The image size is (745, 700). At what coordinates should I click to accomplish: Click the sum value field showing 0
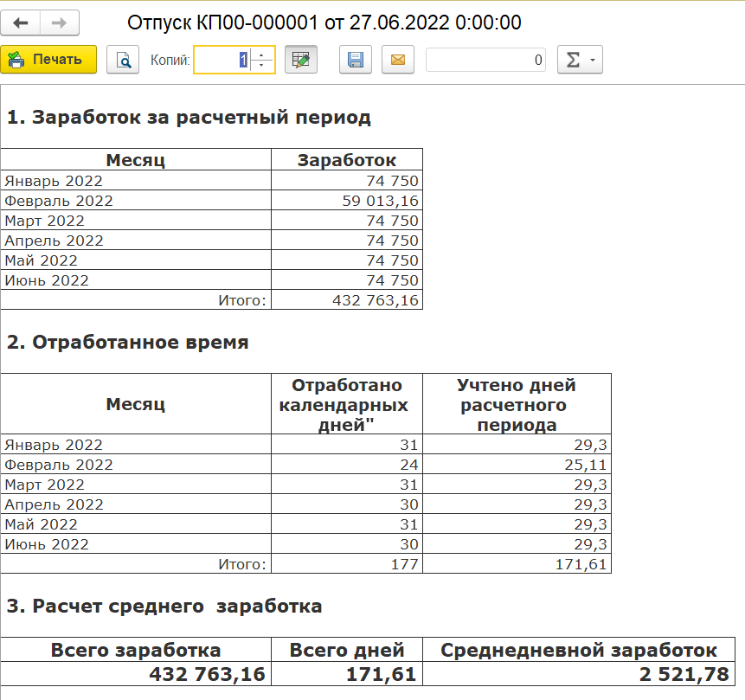[x=485, y=60]
